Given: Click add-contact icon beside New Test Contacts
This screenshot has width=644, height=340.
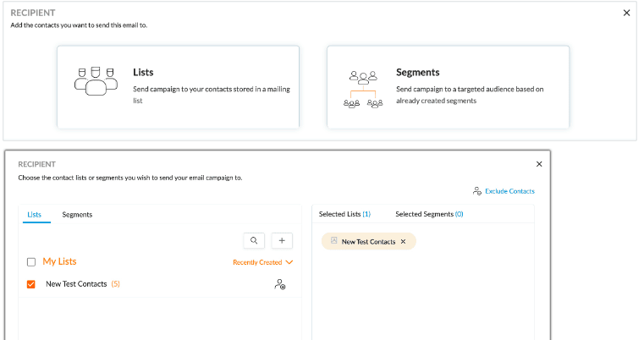Looking at the screenshot, I should [x=280, y=284].
